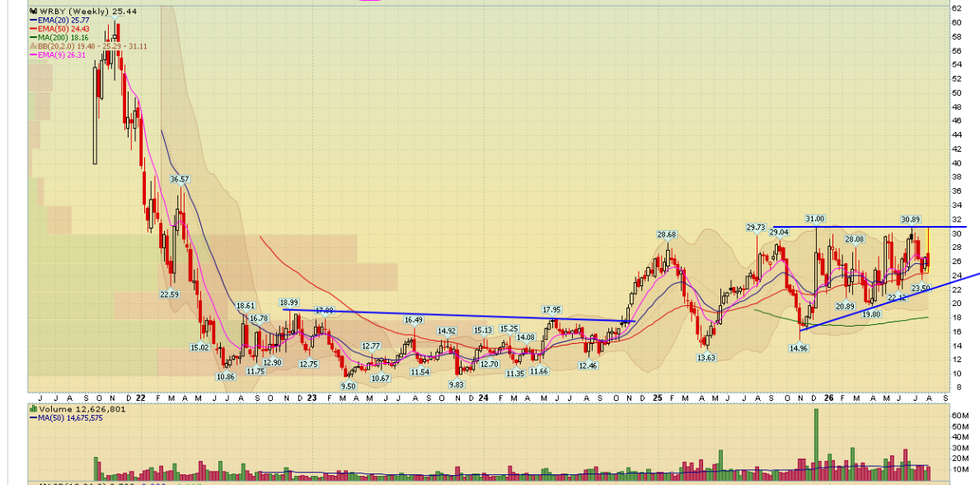Click the 15.13 price label
Viewport: 980px width, 485px height.
coord(484,331)
